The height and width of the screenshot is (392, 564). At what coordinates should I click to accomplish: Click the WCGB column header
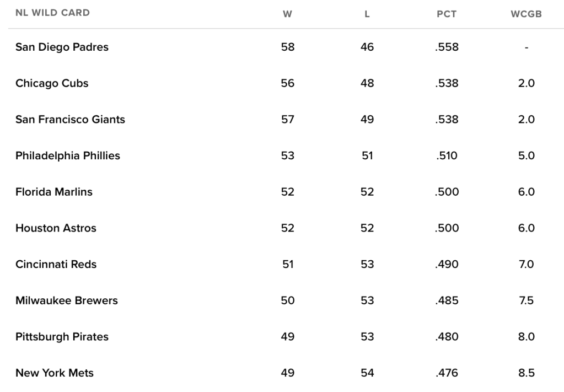[x=527, y=14]
